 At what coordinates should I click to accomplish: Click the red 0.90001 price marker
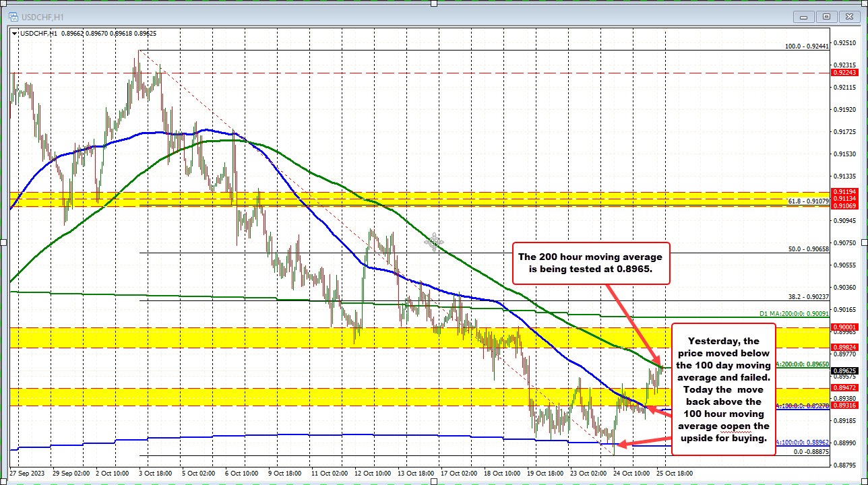pos(843,327)
